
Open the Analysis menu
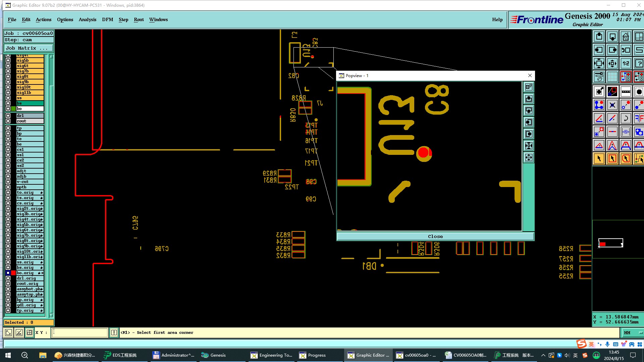pos(87,19)
